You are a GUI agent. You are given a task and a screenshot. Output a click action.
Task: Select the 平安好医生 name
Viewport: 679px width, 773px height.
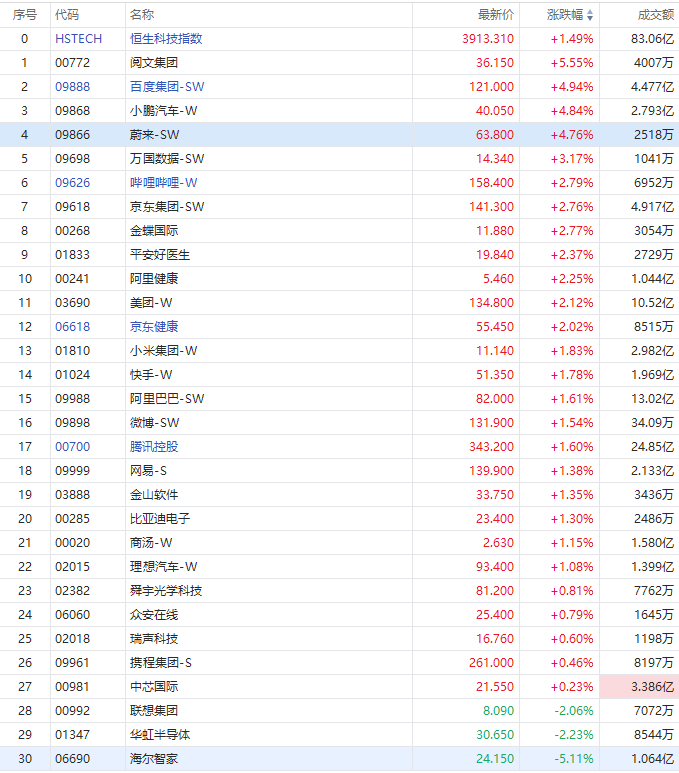coord(160,255)
